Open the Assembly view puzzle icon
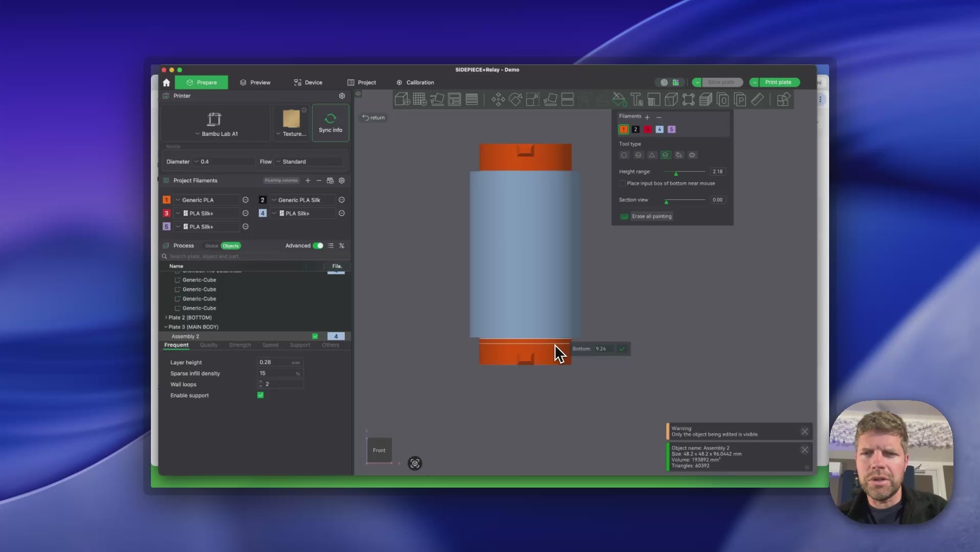 783,100
